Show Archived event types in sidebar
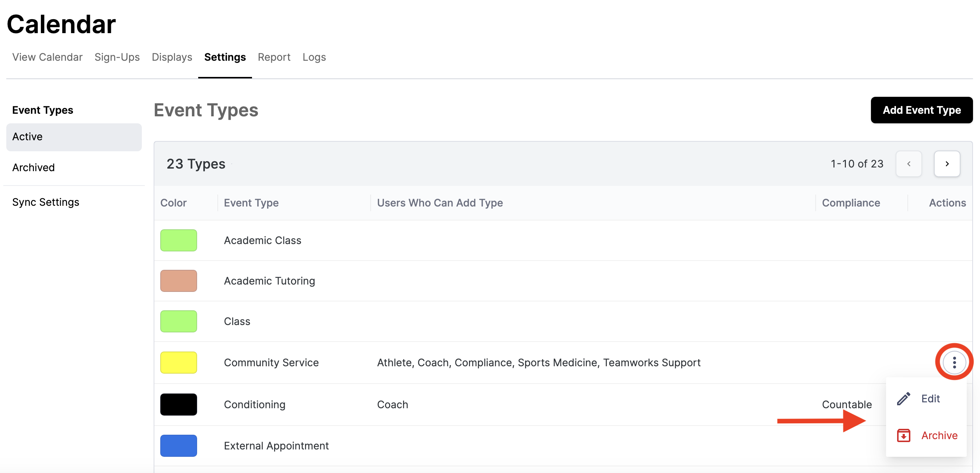 coord(34,167)
